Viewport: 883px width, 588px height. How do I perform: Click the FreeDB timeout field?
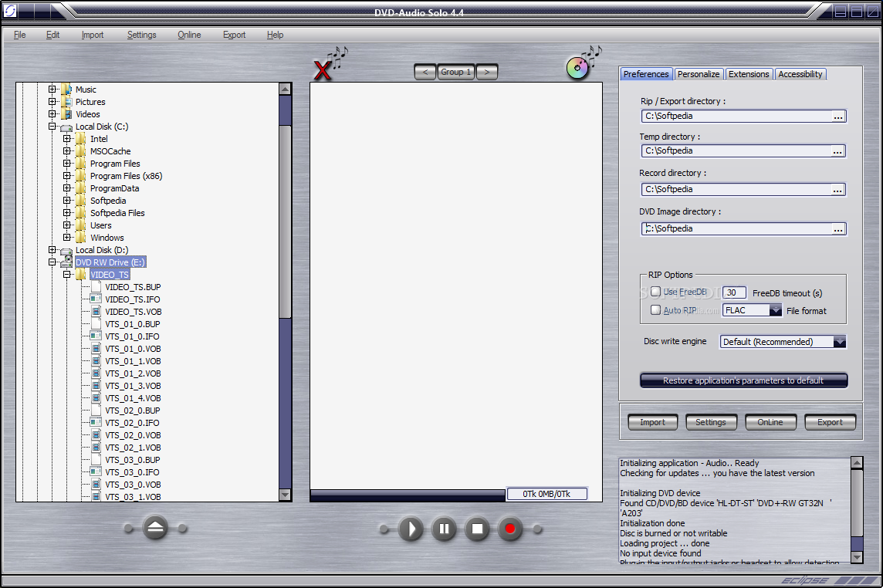(734, 292)
